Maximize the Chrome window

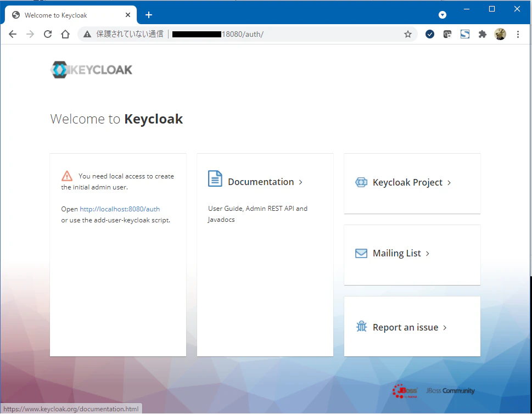(x=491, y=9)
